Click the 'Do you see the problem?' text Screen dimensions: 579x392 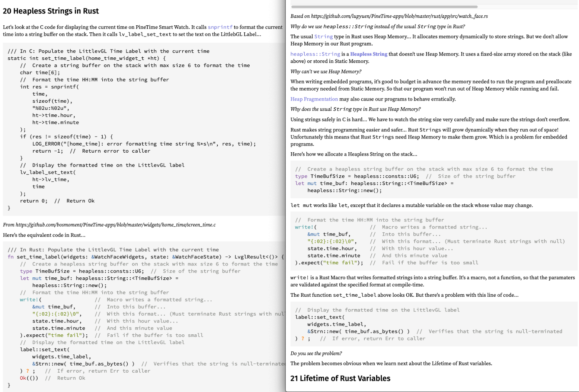click(x=316, y=353)
